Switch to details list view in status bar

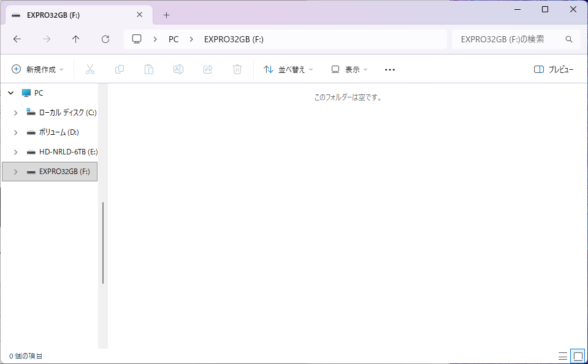562,356
